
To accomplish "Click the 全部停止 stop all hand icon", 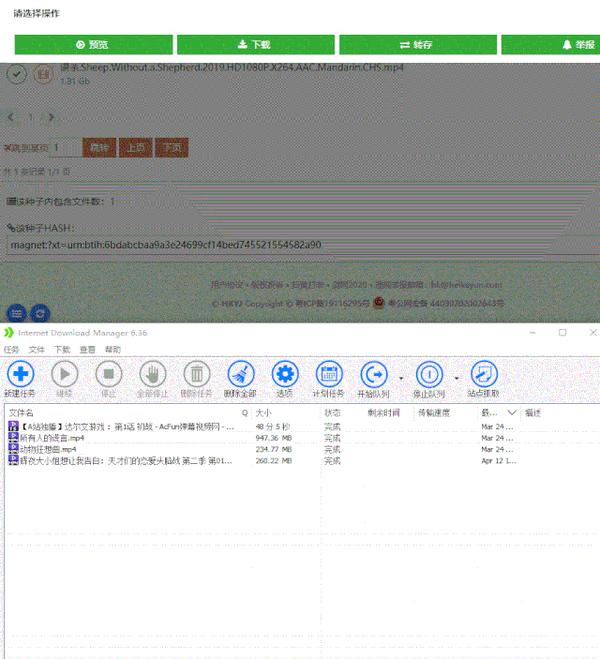I will click(153, 374).
